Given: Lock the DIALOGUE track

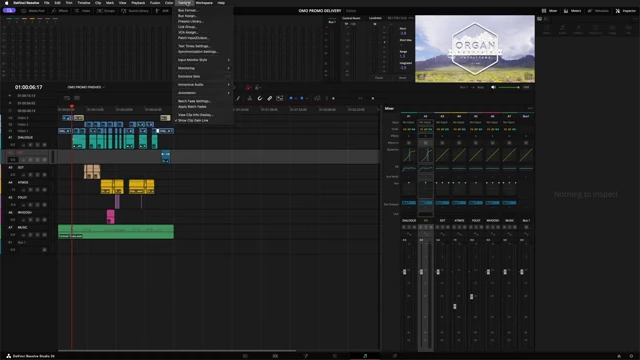Looking at the screenshot, I should 23,144.
